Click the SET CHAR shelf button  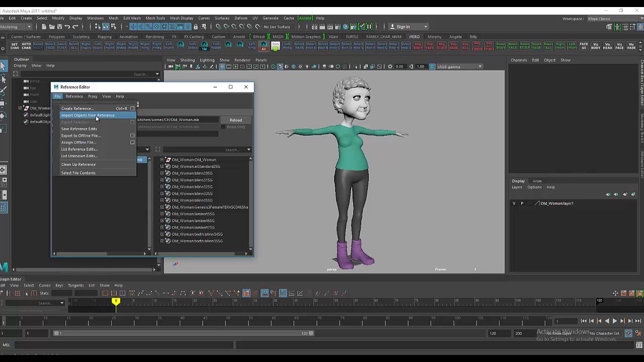tap(14, 46)
